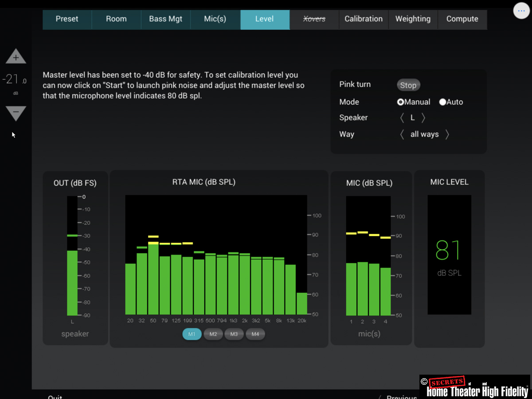
Task: Decrease master level with minus arrow
Action: pos(16,113)
